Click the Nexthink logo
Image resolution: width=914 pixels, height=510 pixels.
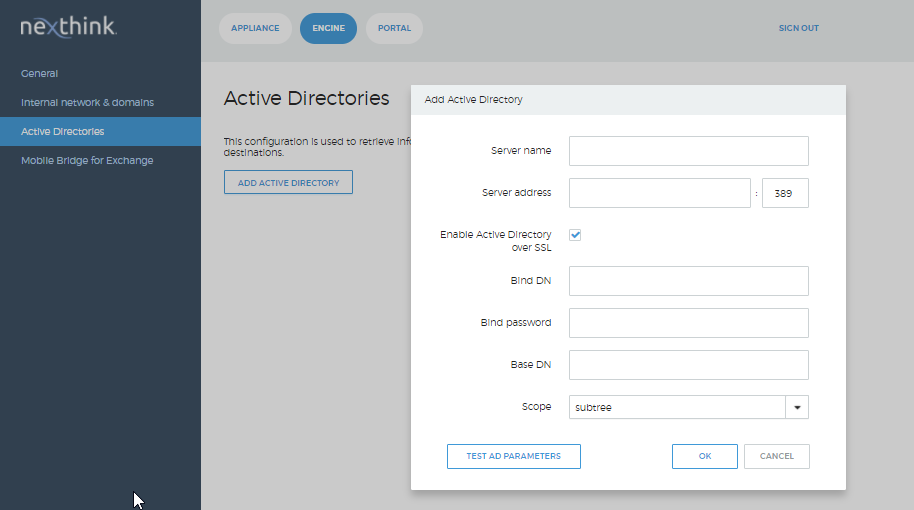tap(69, 27)
